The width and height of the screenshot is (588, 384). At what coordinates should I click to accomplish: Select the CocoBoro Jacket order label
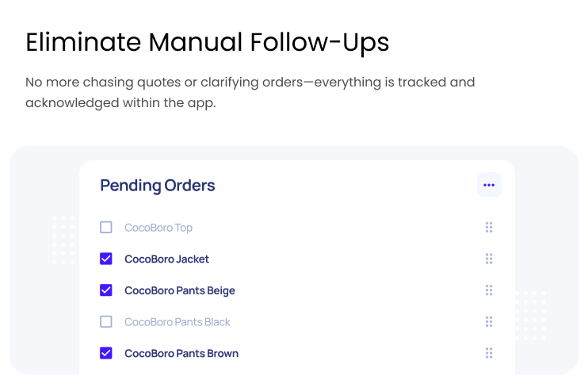click(166, 259)
